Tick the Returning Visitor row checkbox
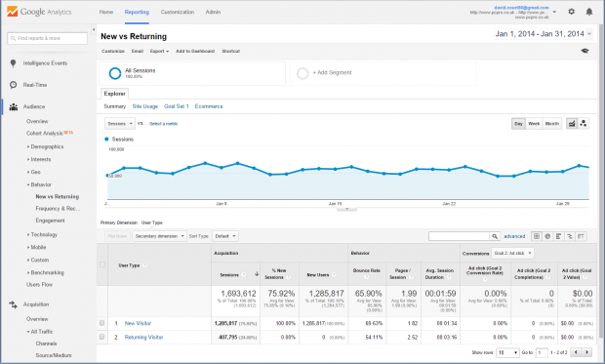The image size is (605, 364). (x=102, y=337)
